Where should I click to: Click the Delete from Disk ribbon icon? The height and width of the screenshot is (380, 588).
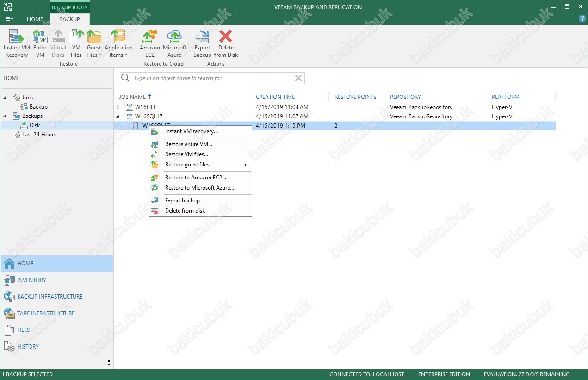226,44
